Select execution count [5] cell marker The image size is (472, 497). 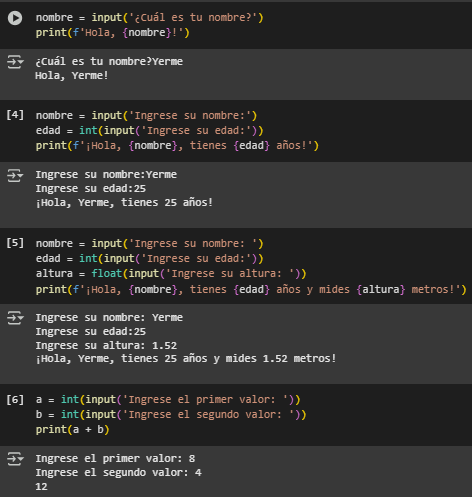click(15, 243)
